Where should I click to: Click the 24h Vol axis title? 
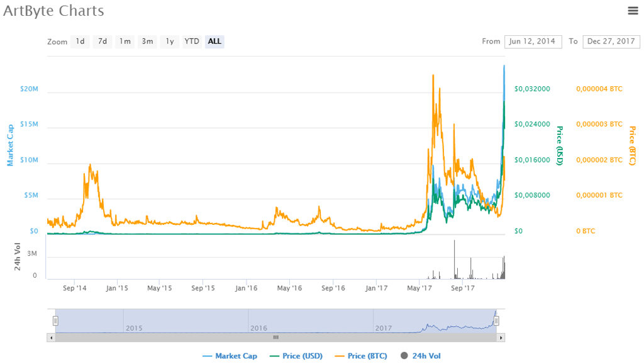click(17, 257)
